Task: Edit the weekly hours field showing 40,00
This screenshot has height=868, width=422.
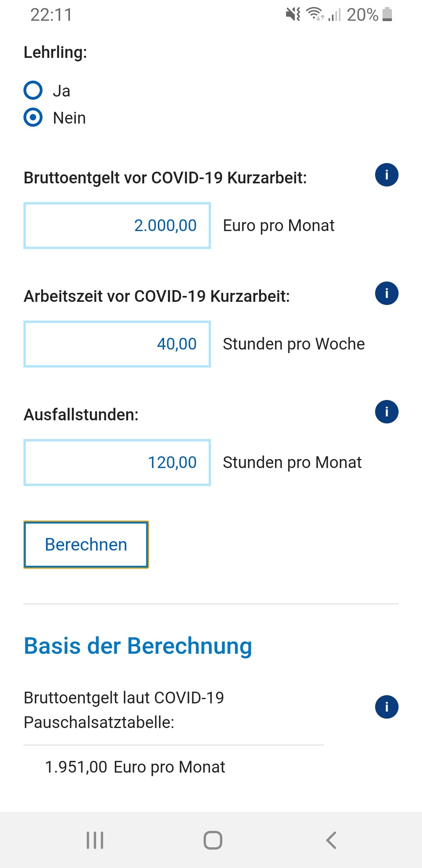Action: [x=117, y=344]
